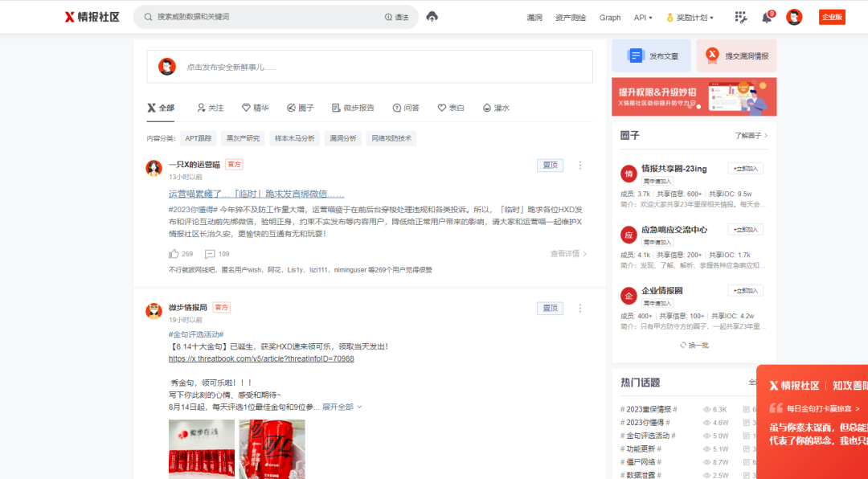Screen dimensions: 868x479
Task: Open the 语法 syntax help
Action: [x=396, y=17]
